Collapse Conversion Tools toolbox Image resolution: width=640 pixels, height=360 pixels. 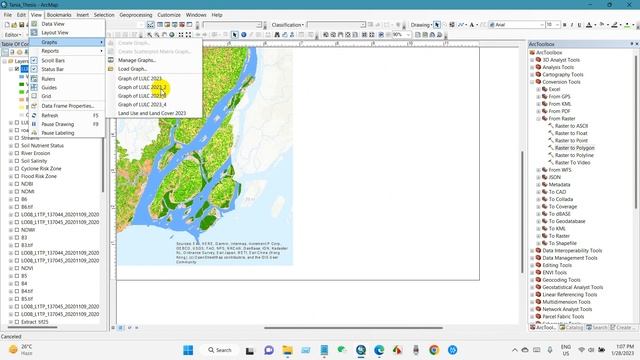tap(532, 82)
